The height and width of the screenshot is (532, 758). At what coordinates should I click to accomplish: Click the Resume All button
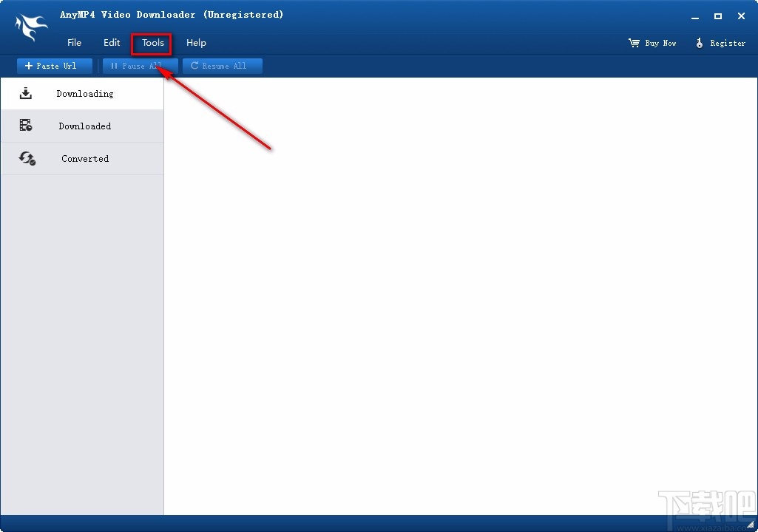(223, 66)
